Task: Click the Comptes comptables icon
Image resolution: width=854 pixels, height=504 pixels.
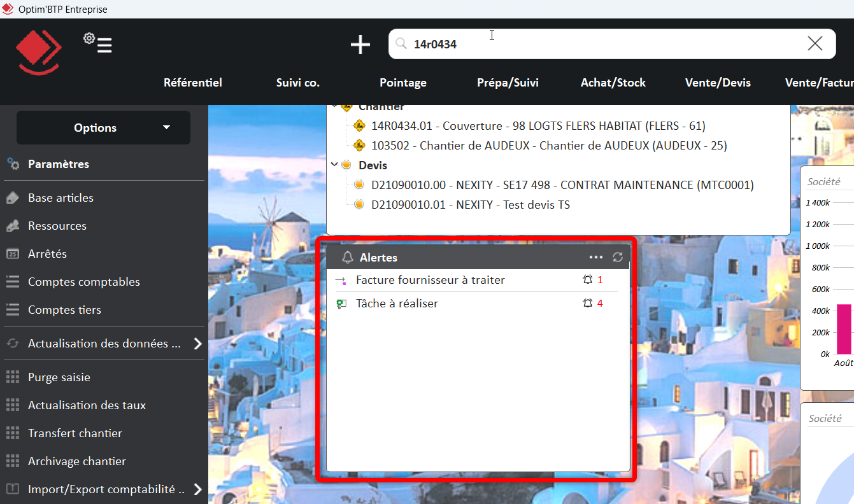Action: [x=14, y=281]
